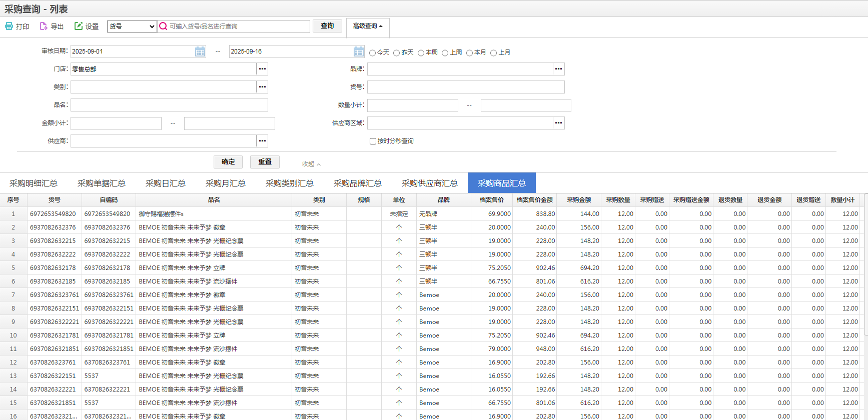Switch to the 采购明细汇总 tab
This screenshot has width=868, height=420.
(x=34, y=183)
